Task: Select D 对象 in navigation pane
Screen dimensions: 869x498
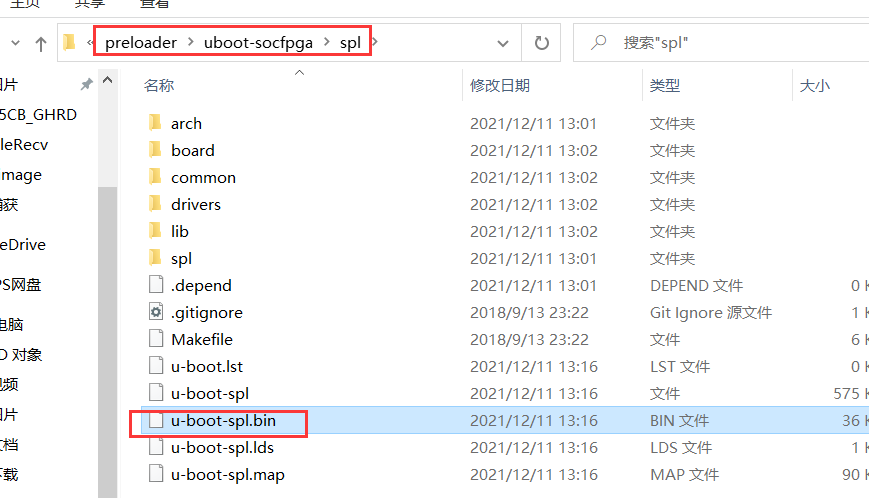Action: 21,355
